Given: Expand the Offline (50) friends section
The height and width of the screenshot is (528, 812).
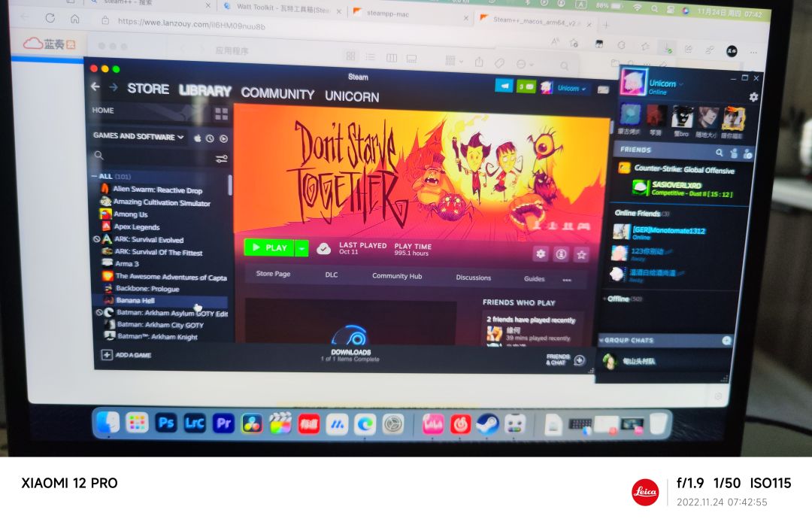Looking at the screenshot, I should coord(622,299).
